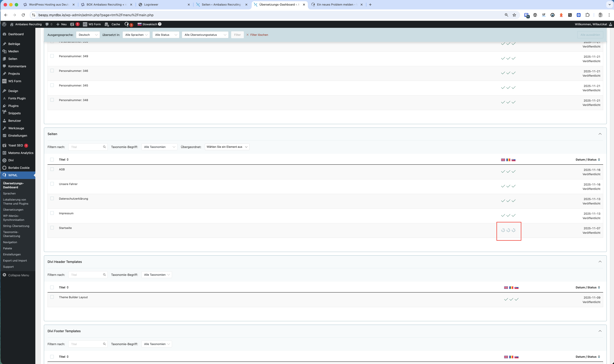Click the Yoast icon in admin bar
Screen dimensions: 614x364
click(x=72, y=24)
